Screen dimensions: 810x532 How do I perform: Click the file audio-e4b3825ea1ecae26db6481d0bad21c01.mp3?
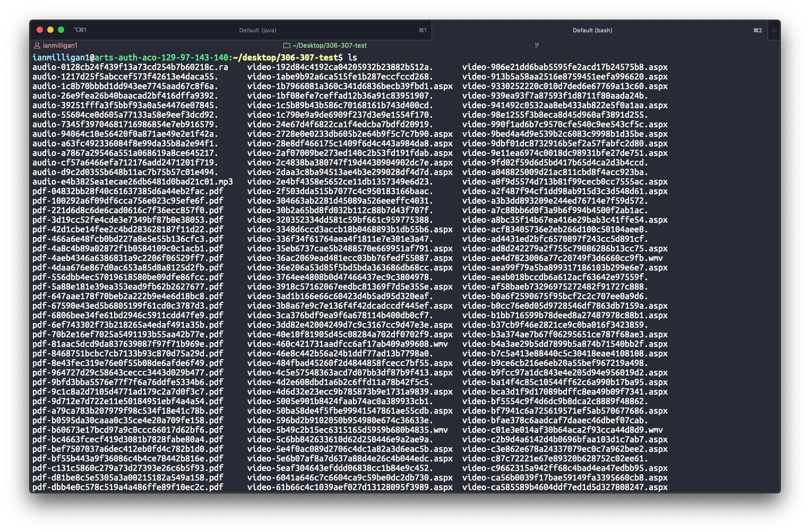[x=133, y=182]
